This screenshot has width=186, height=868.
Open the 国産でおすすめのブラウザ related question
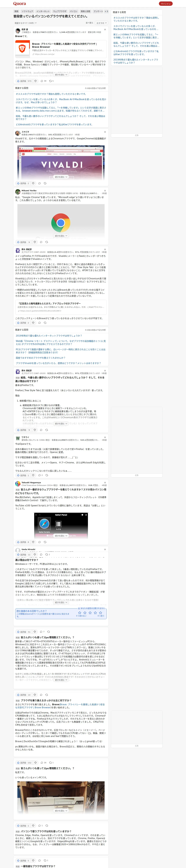(41, 358)
